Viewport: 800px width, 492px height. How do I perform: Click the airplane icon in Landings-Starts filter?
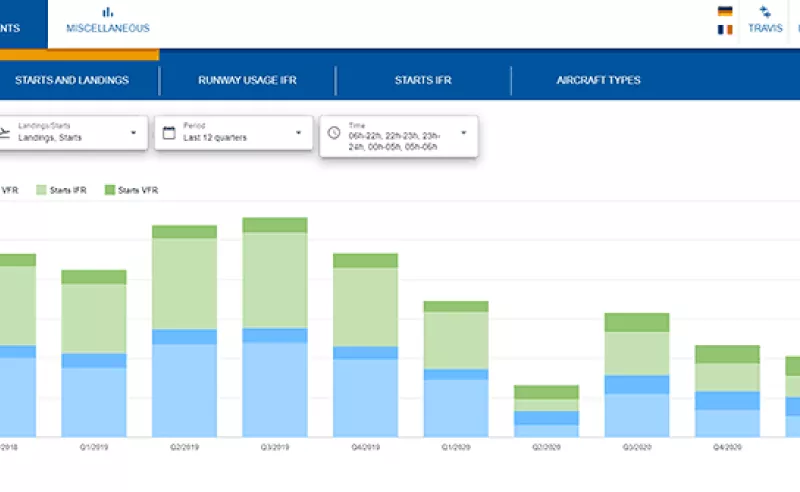[4, 133]
